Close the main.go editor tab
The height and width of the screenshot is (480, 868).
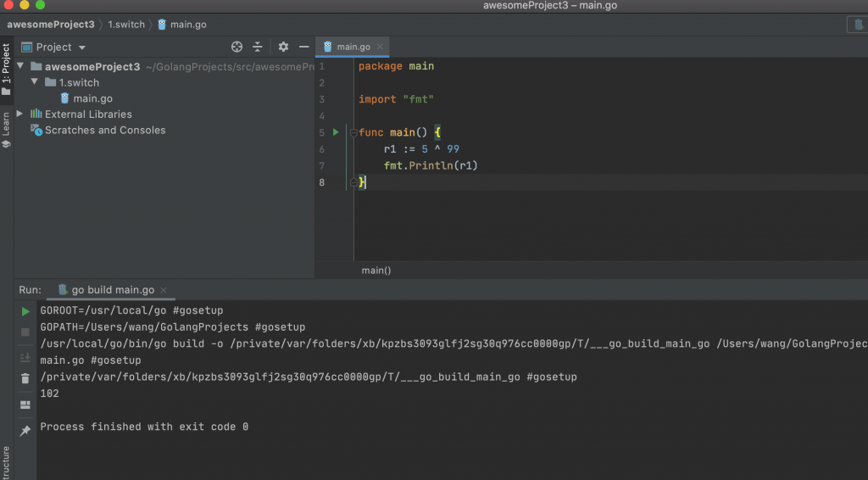coord(380,47)
